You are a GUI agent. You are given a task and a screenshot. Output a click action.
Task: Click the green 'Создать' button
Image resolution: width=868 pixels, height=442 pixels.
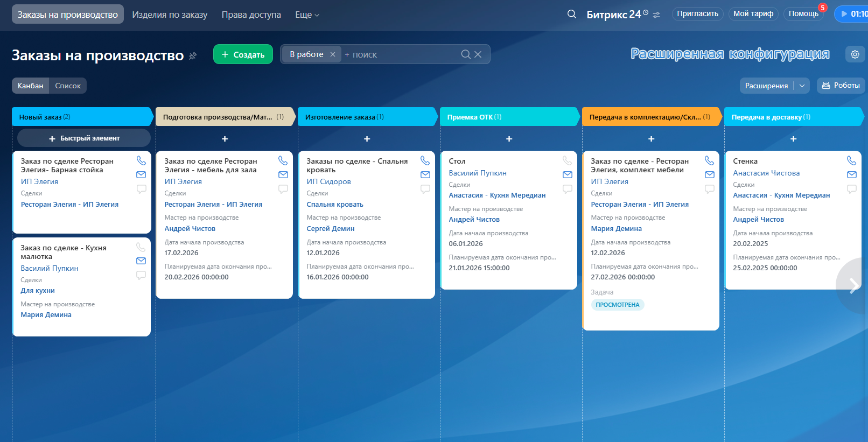pos(243,54)
